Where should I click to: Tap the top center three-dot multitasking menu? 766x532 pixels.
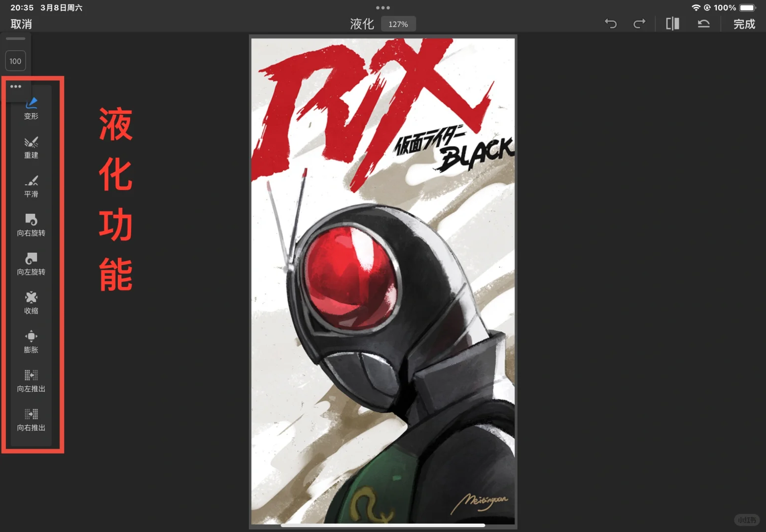click(x=383, y=7)
